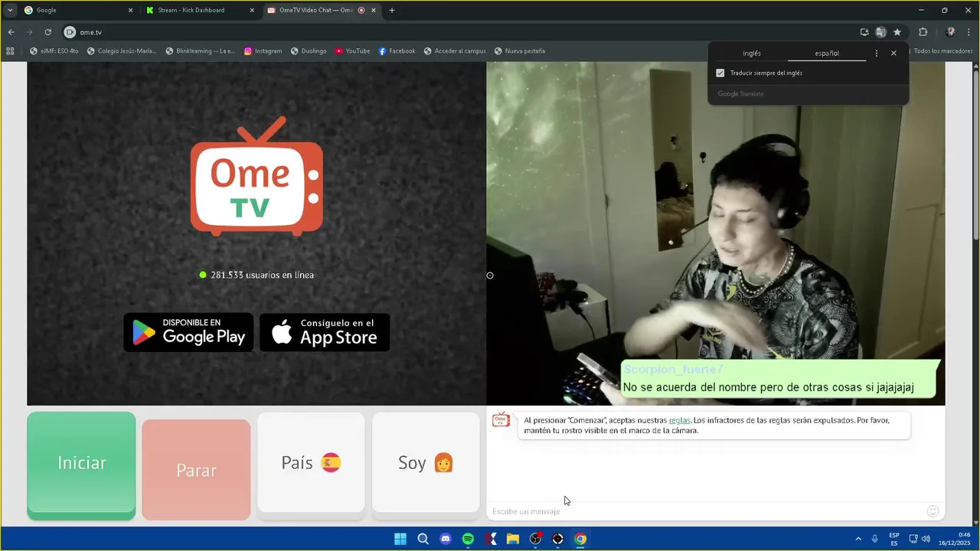Image resolution: width=980 pixels, height=551 pixels.
Task: Select the inglés tab in Translate popup
Action: [x=752, y=54]
